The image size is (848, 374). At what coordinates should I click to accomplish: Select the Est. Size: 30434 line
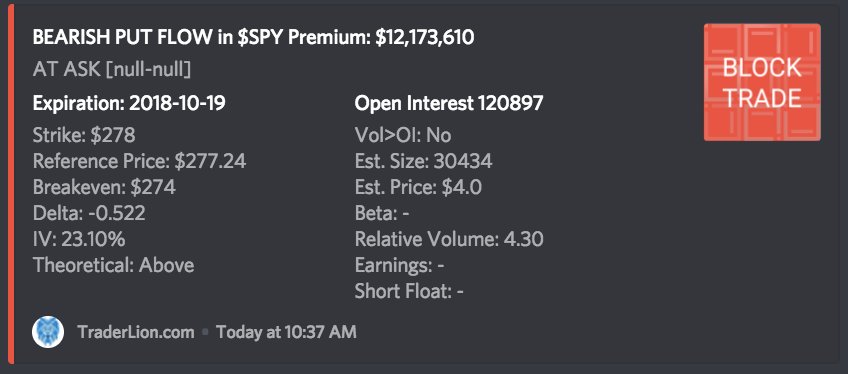pyautogui.click(x=423, y=161)
